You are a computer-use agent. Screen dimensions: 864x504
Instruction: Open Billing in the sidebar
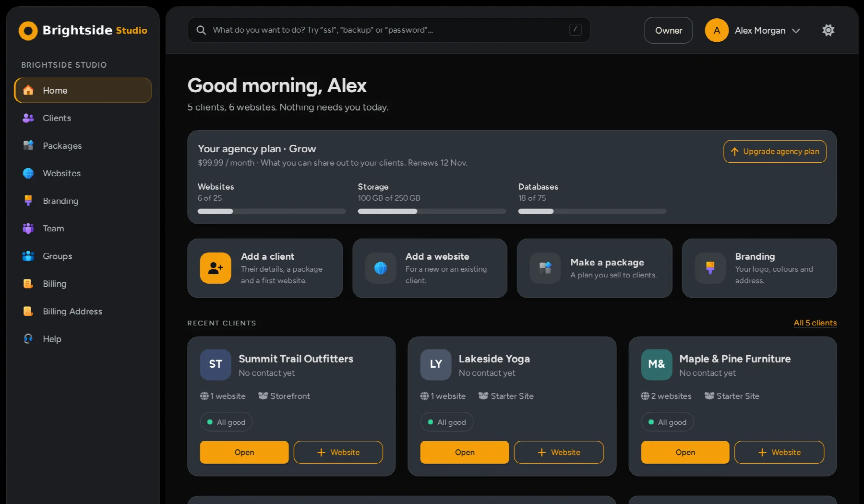point(83,284)
